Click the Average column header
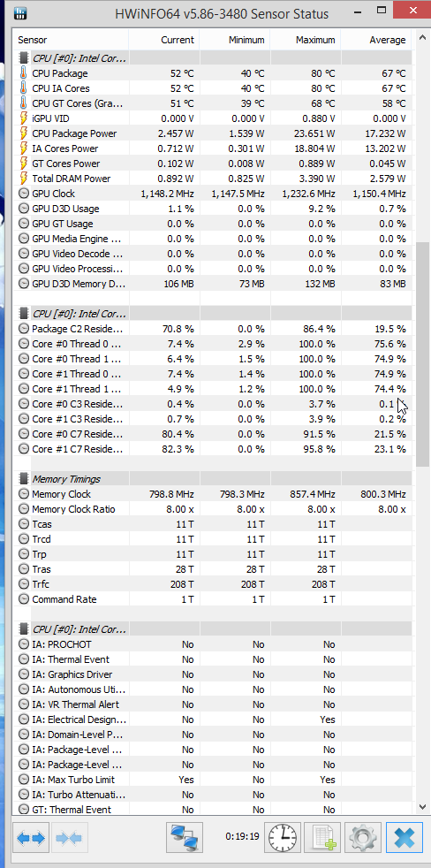Image resolution: width=431 pixels, height=868 pixels. [376, 40]
